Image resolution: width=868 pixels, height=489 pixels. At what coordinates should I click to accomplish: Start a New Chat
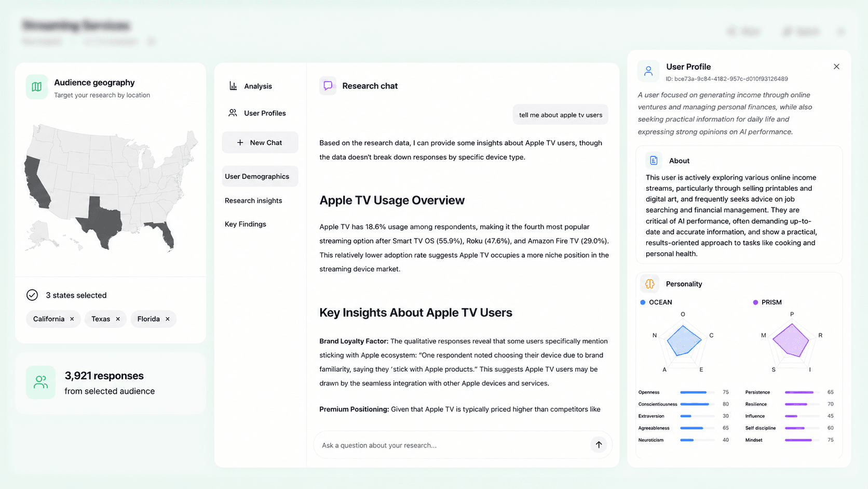260,142
